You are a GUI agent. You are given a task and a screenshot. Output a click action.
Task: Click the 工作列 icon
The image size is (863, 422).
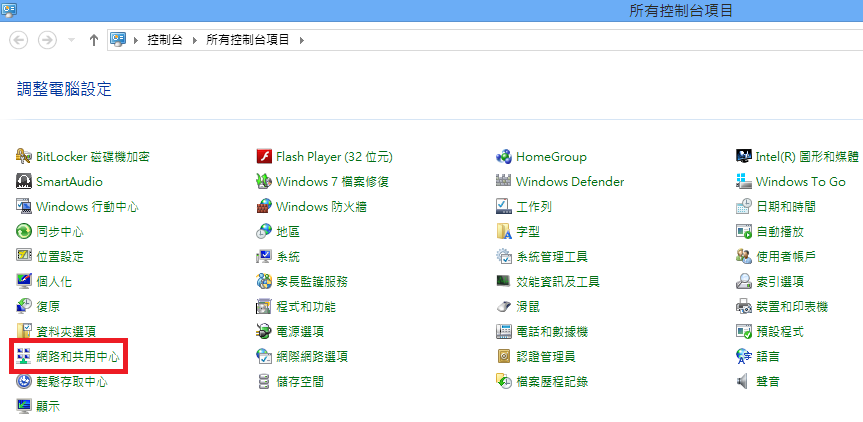[504, 207]
